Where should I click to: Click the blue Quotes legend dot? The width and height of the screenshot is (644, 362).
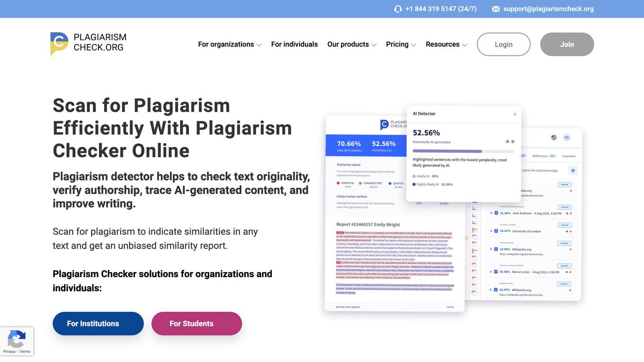click(390, 183)
